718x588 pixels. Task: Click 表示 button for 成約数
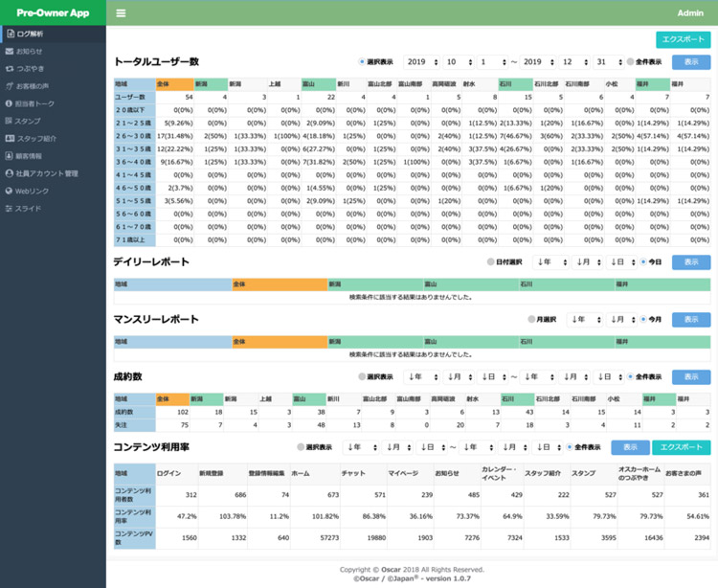[691, 377]
